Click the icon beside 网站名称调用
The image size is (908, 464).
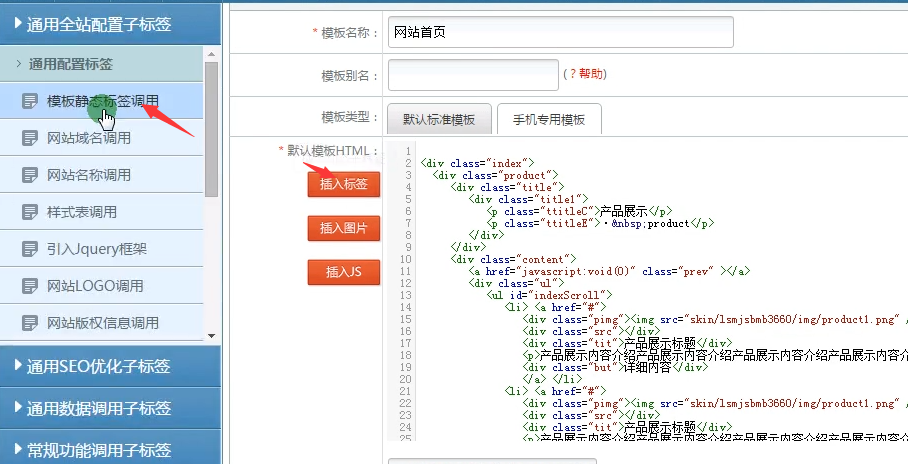31,175
